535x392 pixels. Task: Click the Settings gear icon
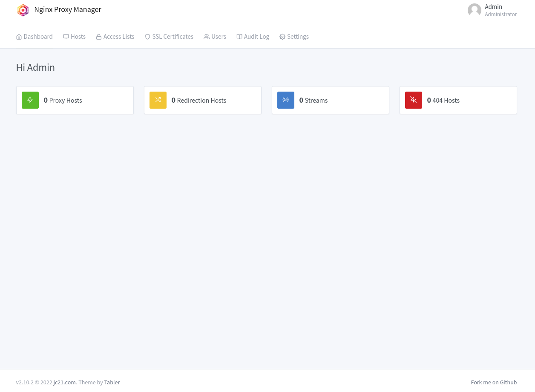(x=282, y=37)
